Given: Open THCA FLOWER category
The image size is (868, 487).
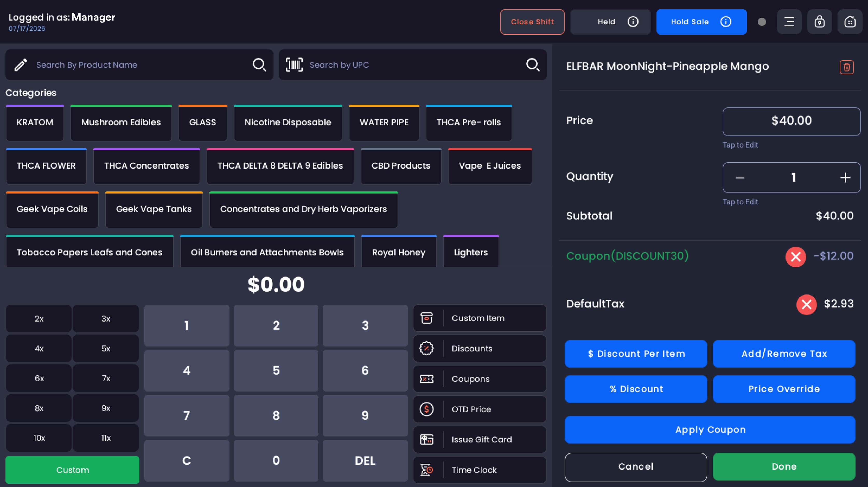Looking at the screenshot, I should pyautogui.click(x=46, y=166).
